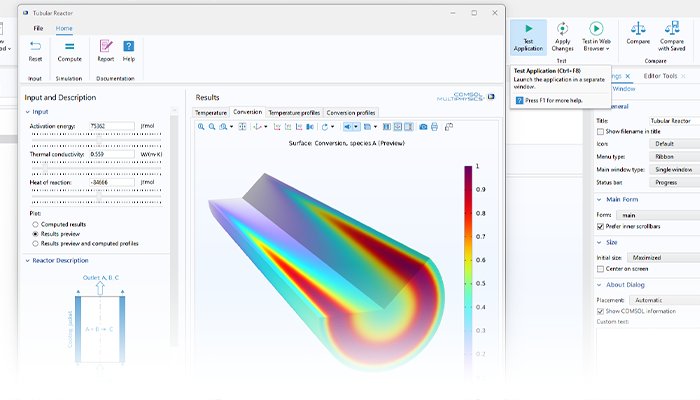Click the Activation energy input field
The width and height of the screenshot is (700, 400).
(x=112, y=126)
